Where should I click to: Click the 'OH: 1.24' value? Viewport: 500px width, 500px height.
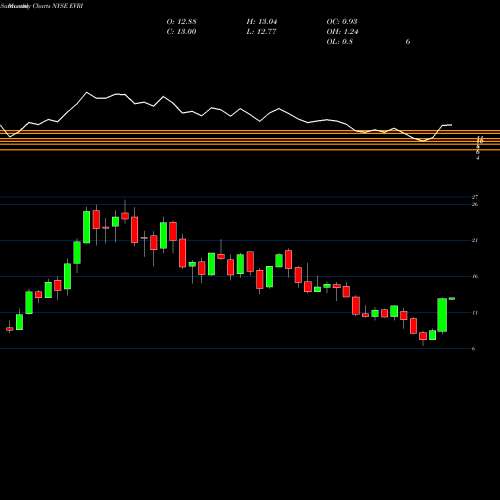click(342, 32)
